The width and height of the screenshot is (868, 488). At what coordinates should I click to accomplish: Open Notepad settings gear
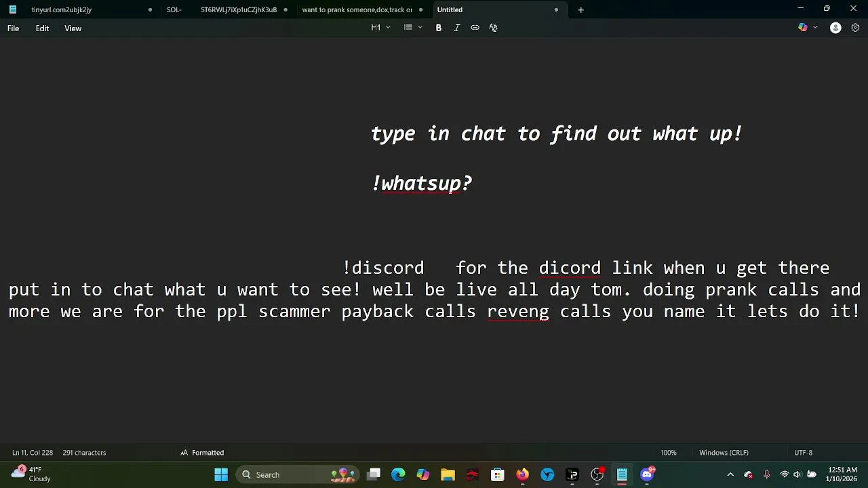pos(855,28)
